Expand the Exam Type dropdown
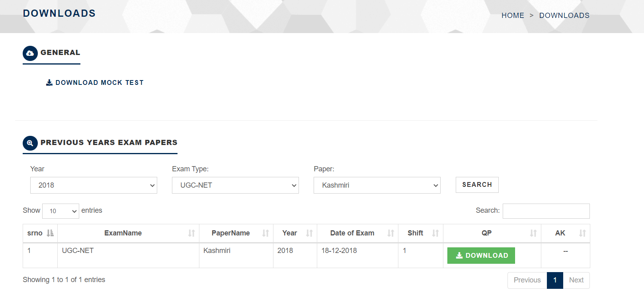Screen dimensions: 644x296 235,185
